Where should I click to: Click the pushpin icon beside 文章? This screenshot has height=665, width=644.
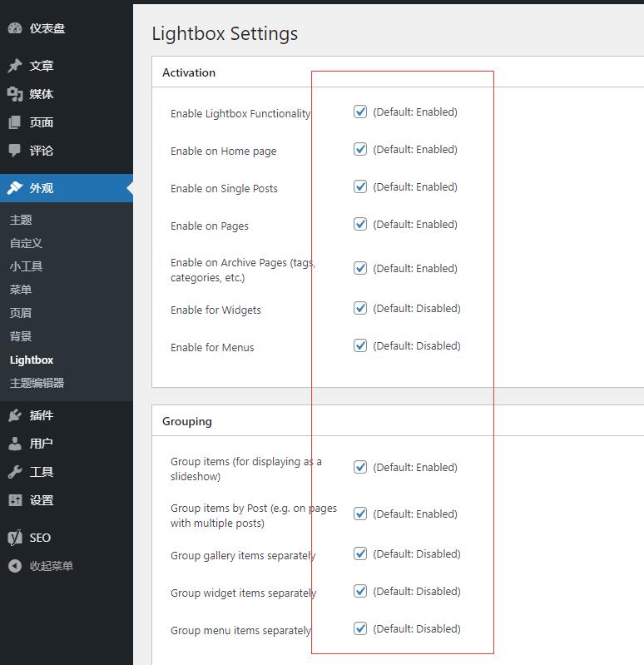coord(15,65)
